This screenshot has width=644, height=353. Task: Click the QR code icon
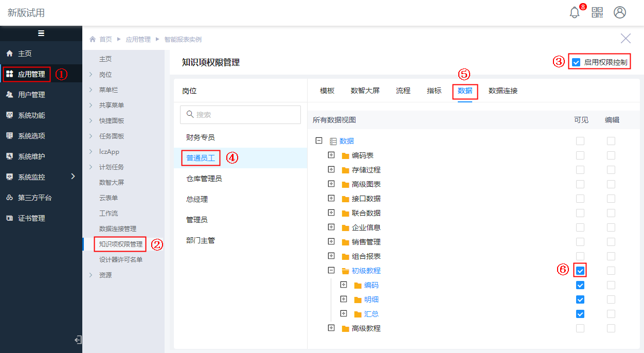pos(597,13)
